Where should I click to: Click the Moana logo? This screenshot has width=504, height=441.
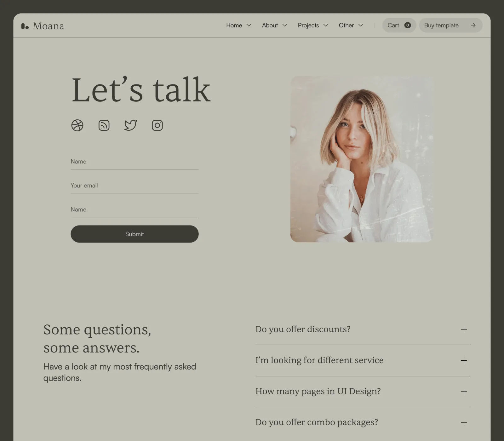tap(43, 26)
